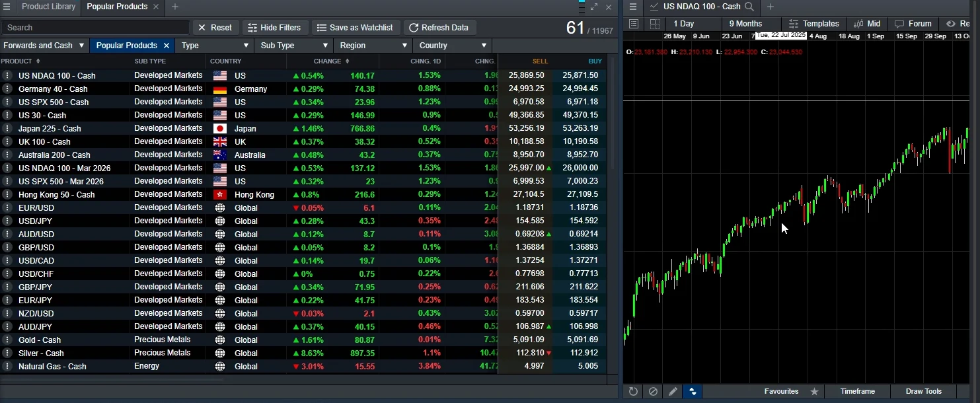Viewport: 980px width, 403px height.
Task: Open the Forum button
Action: 913,24
